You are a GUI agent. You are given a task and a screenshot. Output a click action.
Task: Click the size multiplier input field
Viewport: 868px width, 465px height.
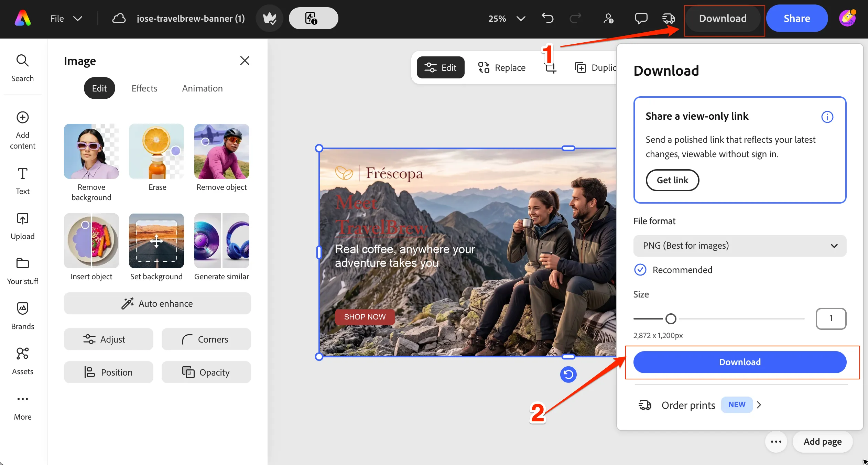[831, 318]
